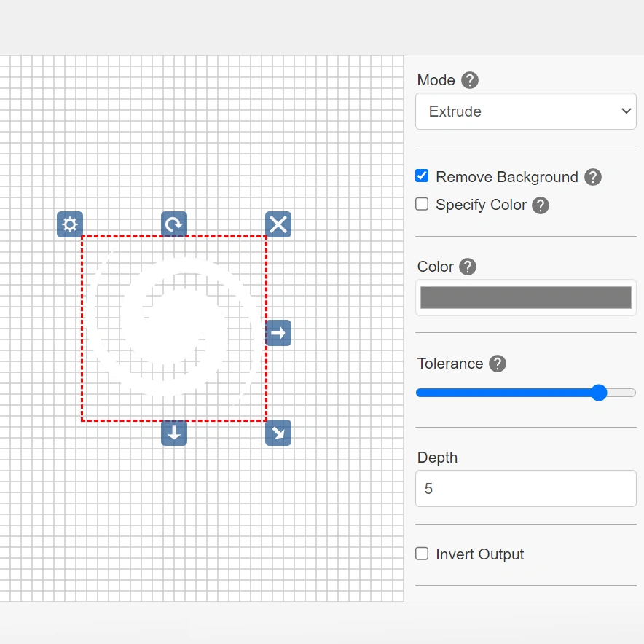Click the diagonal arrow scale handle
The image size is (644, 644).
(278, 433)
